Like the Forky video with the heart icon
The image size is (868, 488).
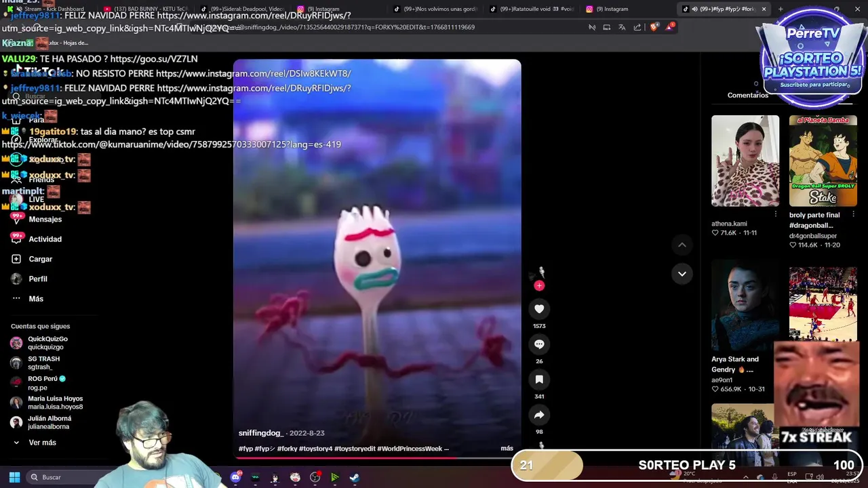pyautogui.click(x=539, y=309)
